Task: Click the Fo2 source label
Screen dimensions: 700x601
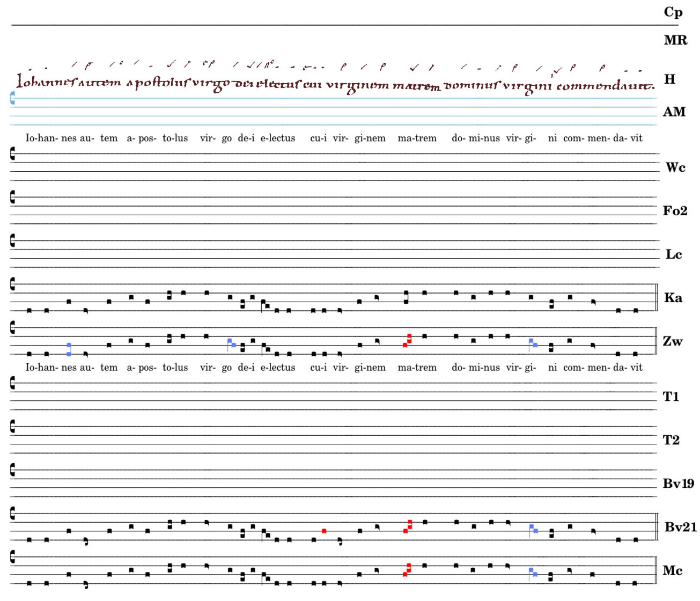Action: click(x=675, y=211)
